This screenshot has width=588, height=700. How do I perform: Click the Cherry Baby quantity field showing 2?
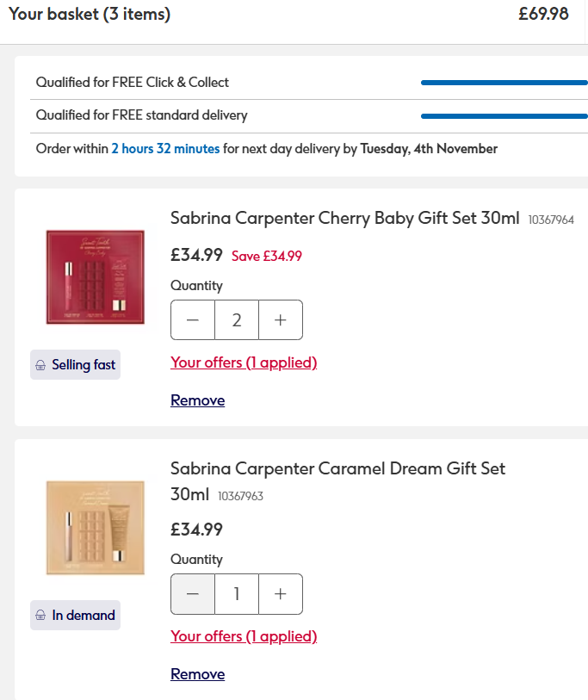point(237,320)
